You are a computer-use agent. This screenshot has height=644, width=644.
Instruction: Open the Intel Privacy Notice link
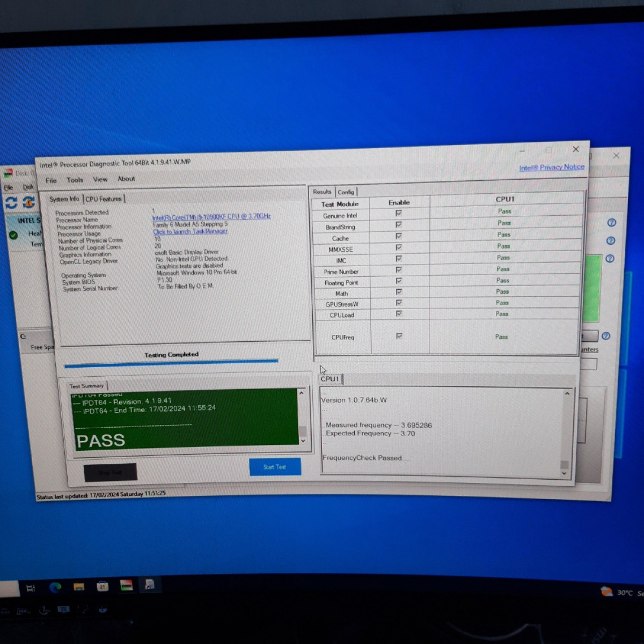[x=551, y=167]
